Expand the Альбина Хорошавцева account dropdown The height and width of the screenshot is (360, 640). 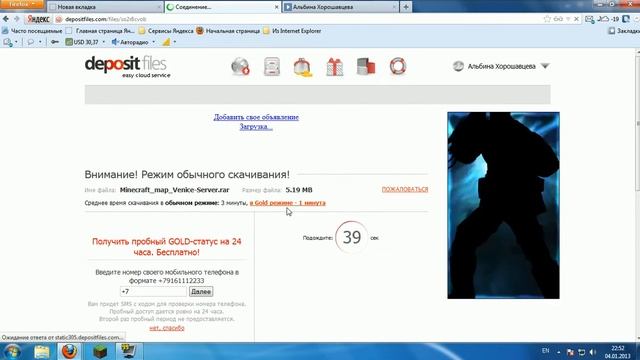point(545,66)
